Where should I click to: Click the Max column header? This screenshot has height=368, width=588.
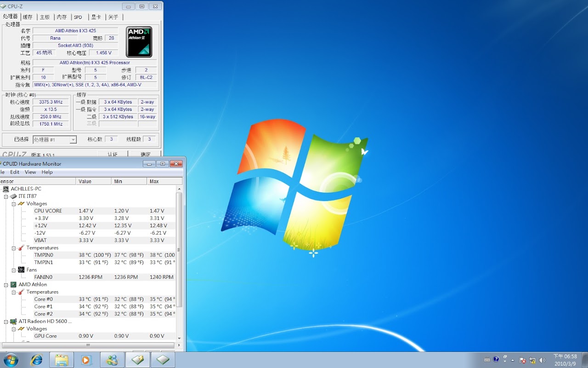coord(164,181)
